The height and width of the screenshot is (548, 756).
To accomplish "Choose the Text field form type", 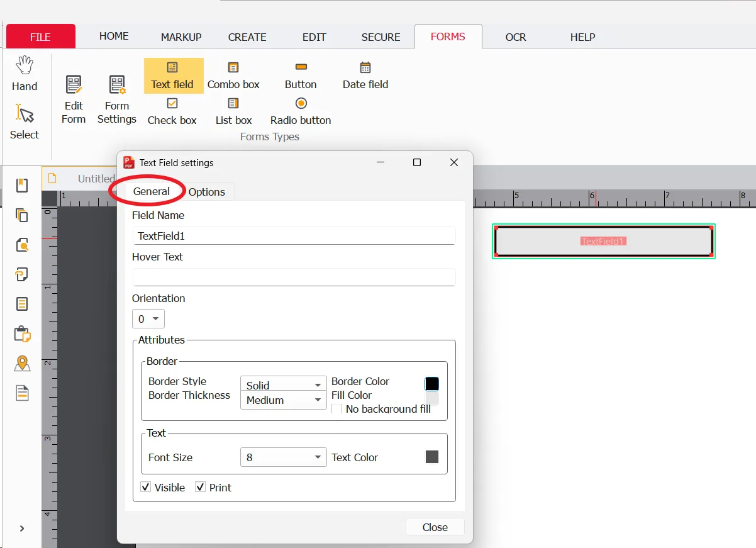I will coord(172,75).
